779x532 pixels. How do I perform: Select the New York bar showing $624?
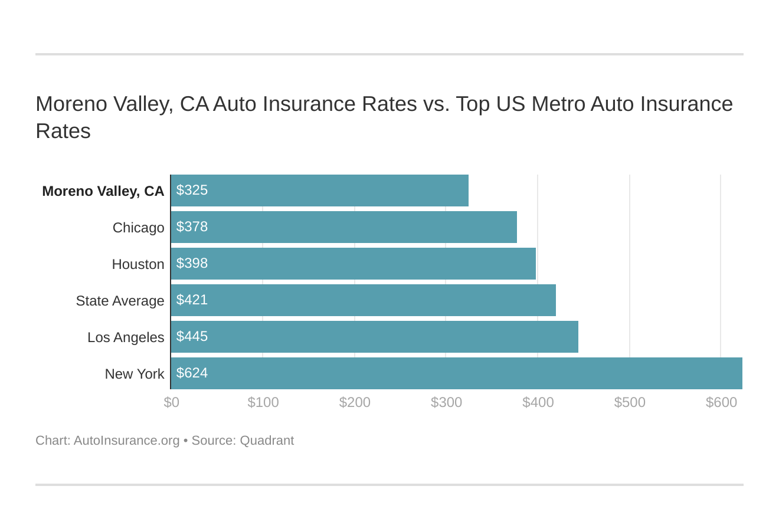(456, 373)
